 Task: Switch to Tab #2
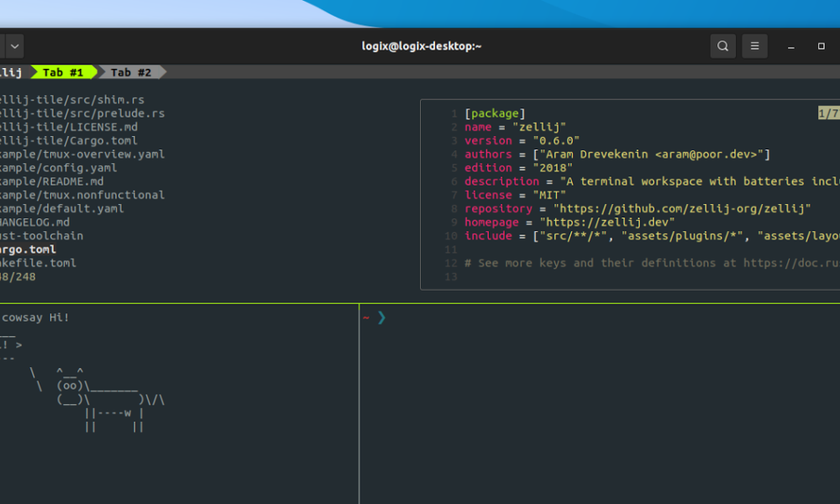pyautogui.click(x=131, y=72)
